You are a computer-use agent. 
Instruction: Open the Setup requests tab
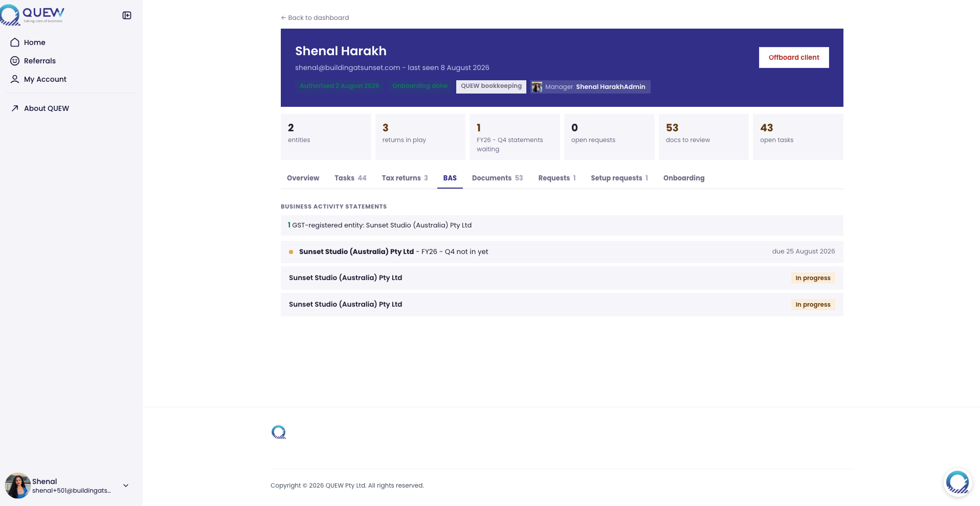coord(619,178)
